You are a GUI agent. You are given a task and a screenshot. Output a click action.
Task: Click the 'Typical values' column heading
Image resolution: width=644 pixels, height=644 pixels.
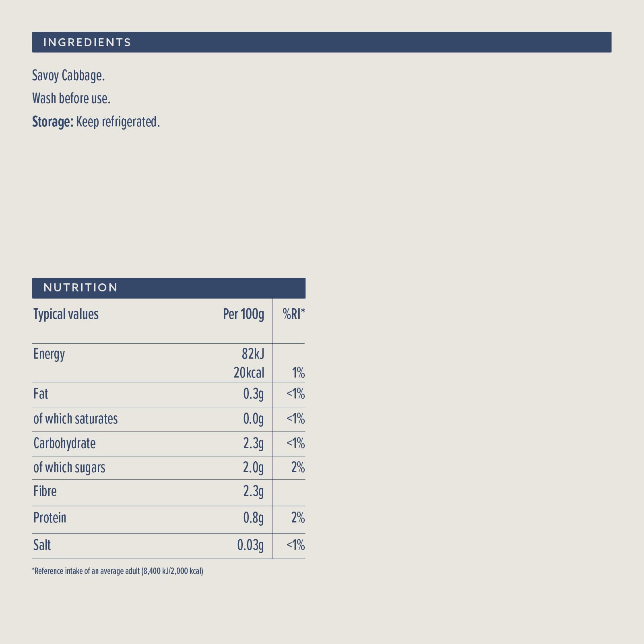(x=66, y=314)
